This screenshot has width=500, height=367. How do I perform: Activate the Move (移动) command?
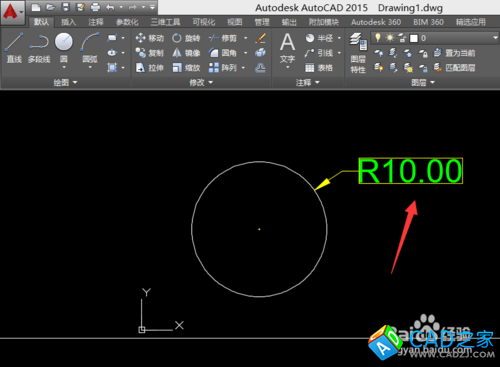(x=150, y=38)
